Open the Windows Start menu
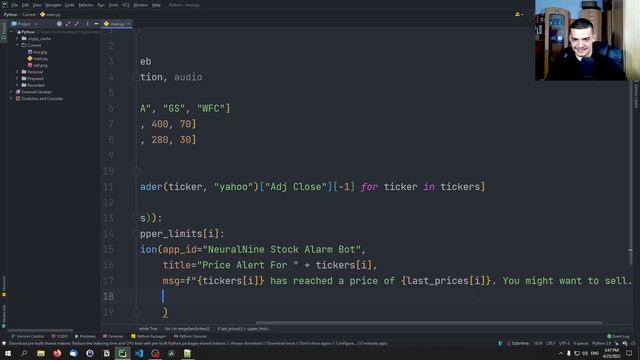 pos(8,353)
